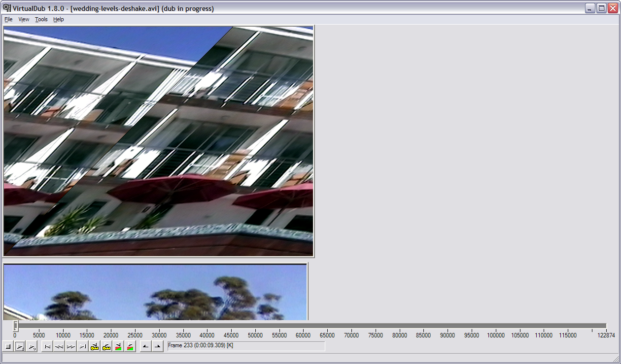
Task: Minimize the VirtualDub window
Action: point(590,8)
